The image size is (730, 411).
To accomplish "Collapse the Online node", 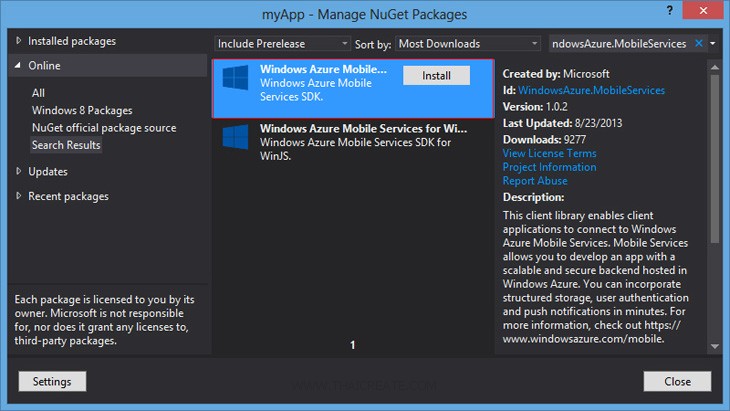I will (x=18, y=66).
